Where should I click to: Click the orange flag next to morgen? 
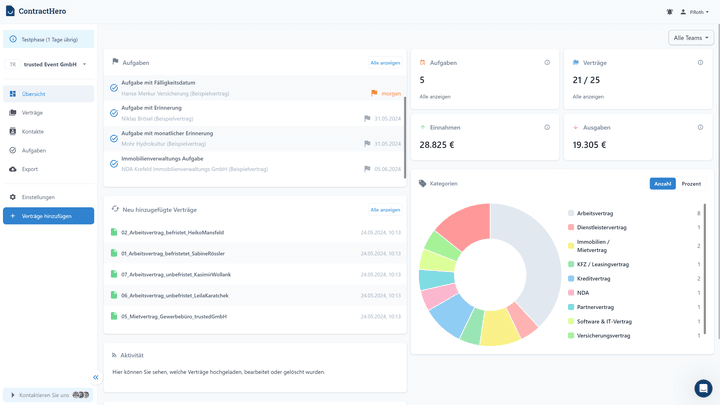click(374, 93)
